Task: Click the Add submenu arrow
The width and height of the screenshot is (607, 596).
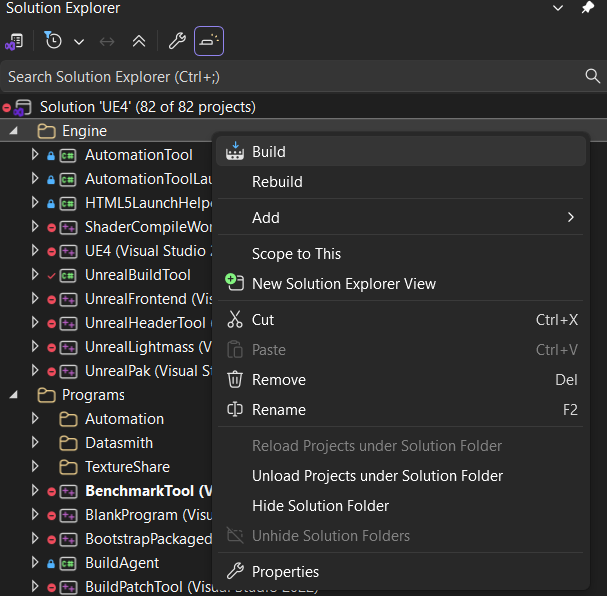Action: click(x=571, y=217)
